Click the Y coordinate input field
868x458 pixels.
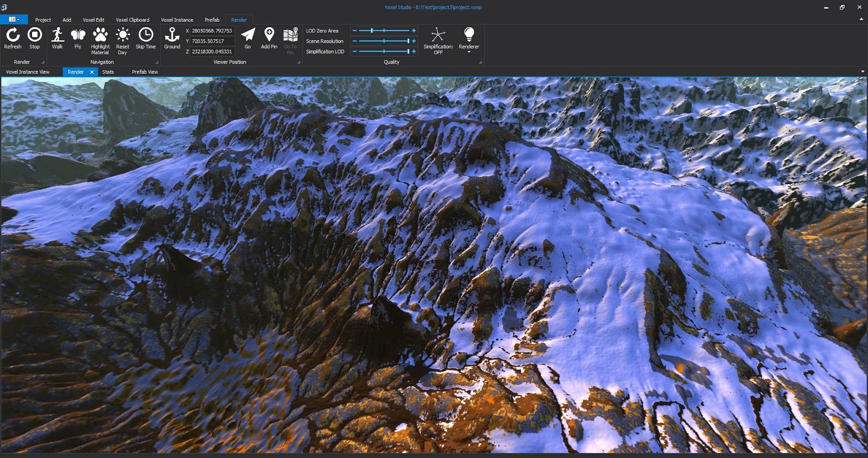click(212, 41)
